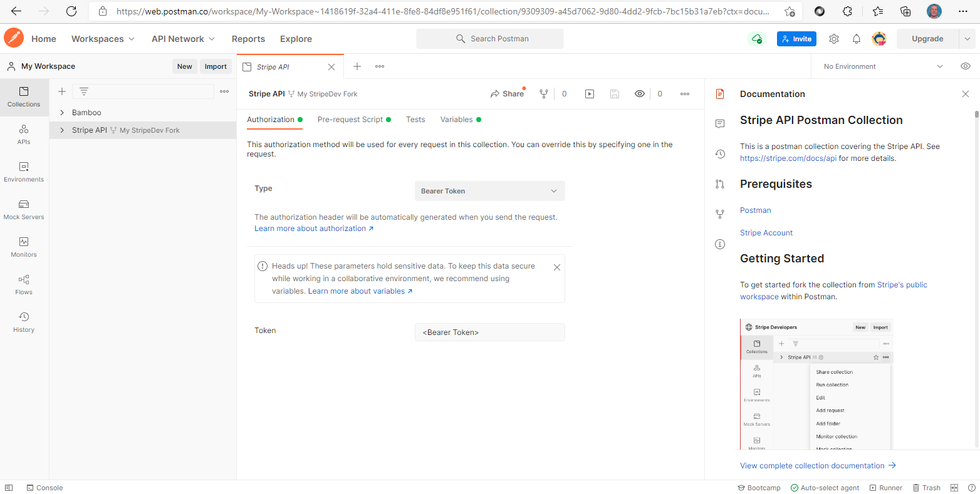Open the Monitors panel
Image resolution: width=980 pixels, height=494 pixels.
coord(24,246)
